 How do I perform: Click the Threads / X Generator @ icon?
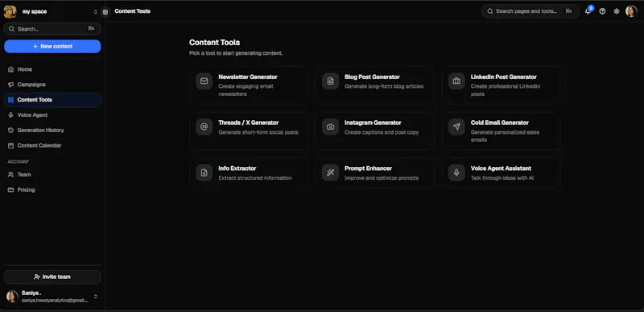[x=204, y=127]
